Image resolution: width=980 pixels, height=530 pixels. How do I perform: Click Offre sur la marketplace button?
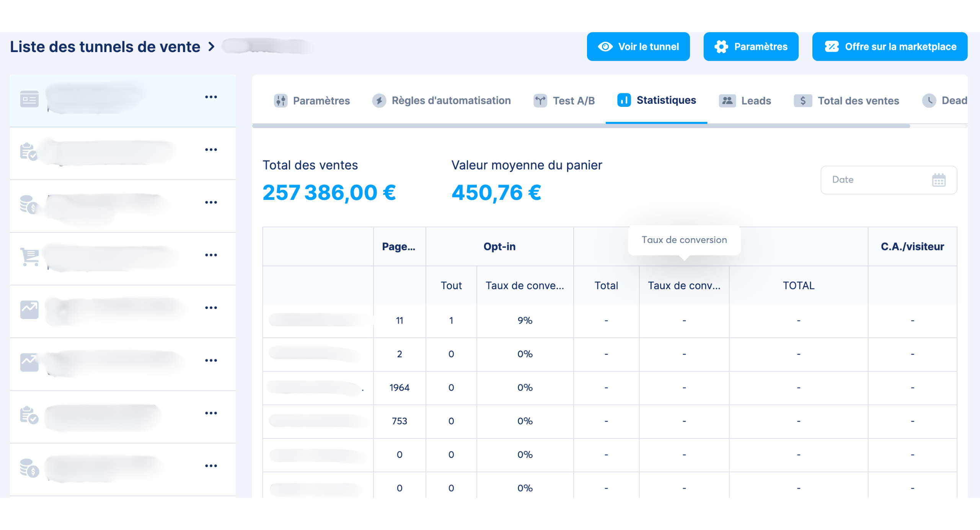(889, 47)
